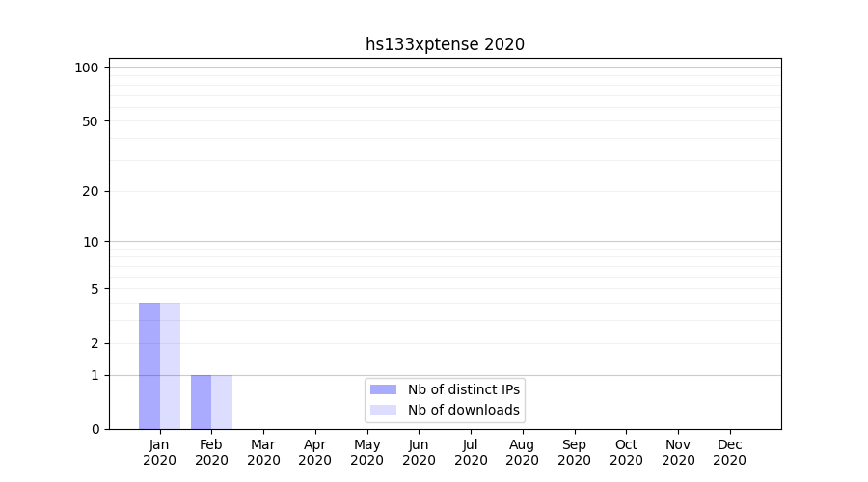Screen dimensions: 868x482
Task: Select the 50 tick on the y-axis
Action: point(91,121)
